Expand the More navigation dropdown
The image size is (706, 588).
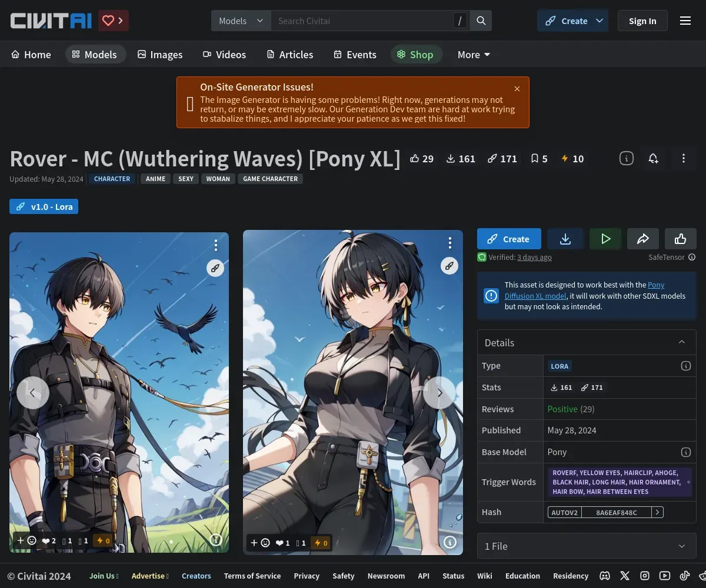pos(474,55)
